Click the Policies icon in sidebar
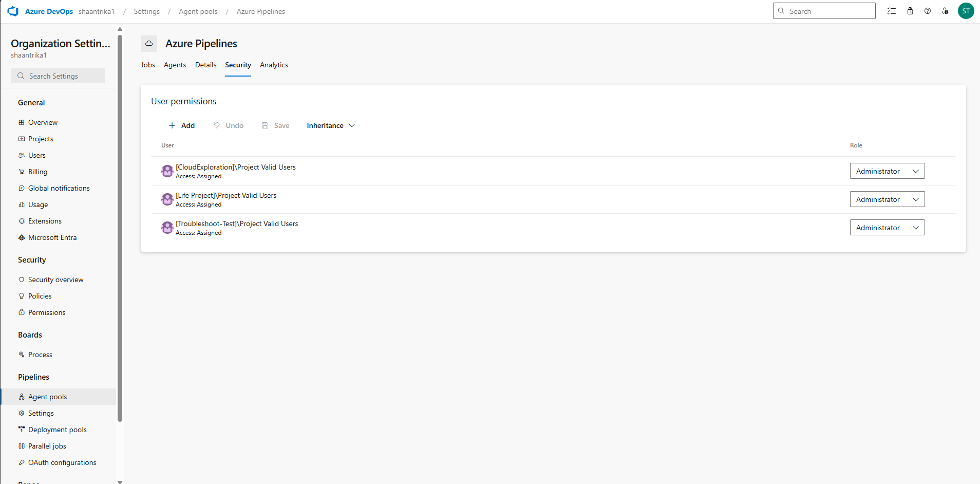 point(22,296)
